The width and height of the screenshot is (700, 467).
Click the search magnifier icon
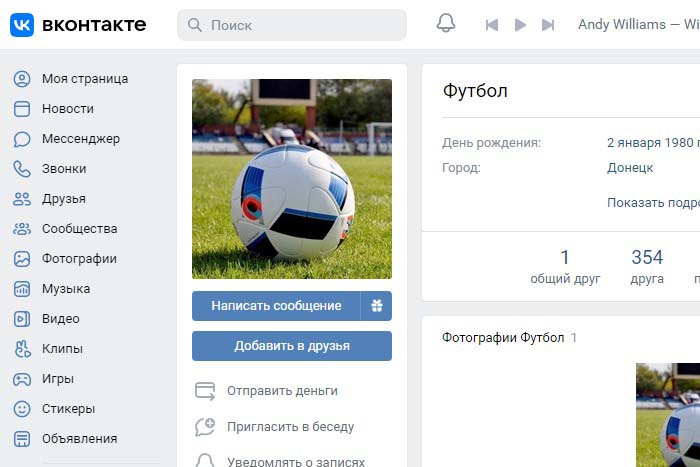point(195,25)
